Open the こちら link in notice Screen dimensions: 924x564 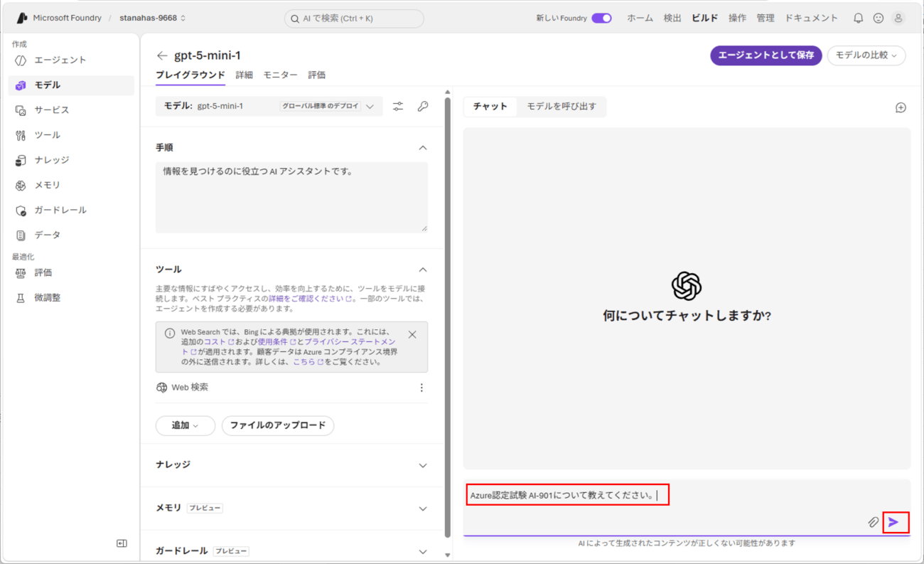[308, 362]
